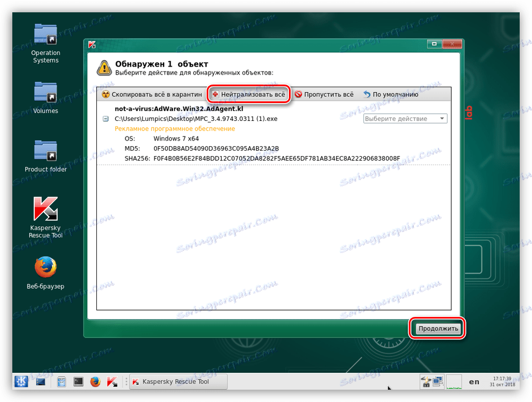This screenshot has height=402, width=532.
Task: Click the power management tray icon
Action: [426, 382]
